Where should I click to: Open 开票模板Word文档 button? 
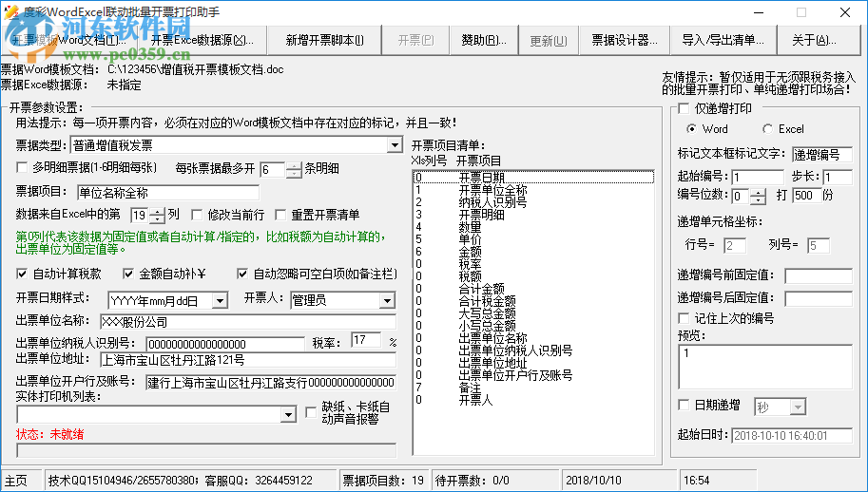[69, 40]
